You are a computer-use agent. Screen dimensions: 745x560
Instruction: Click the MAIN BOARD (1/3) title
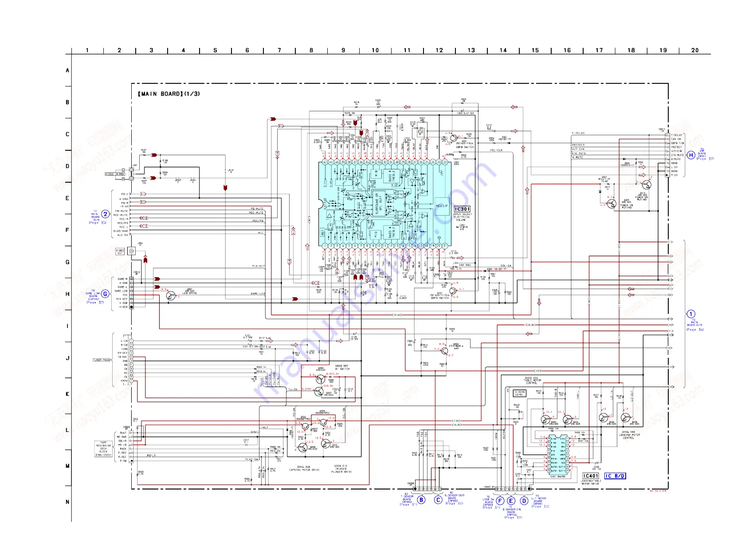click(169, 94)
